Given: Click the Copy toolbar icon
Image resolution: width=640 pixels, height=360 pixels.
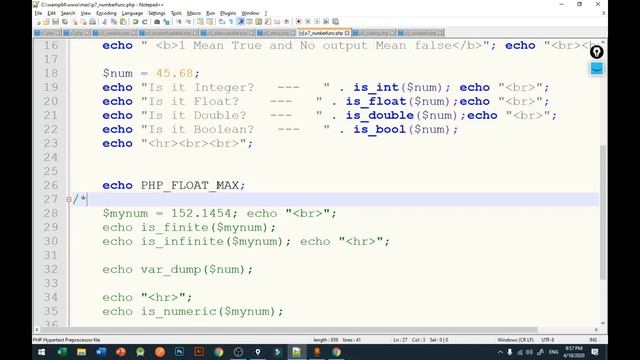Looking at the screenshot, I should pyautogui.click(x=113, y=21).
